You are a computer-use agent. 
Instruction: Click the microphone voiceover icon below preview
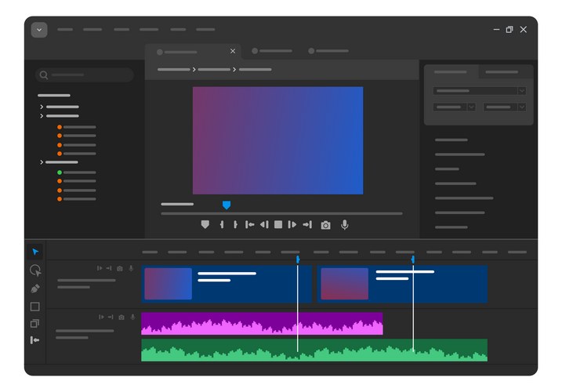[344, 225]
